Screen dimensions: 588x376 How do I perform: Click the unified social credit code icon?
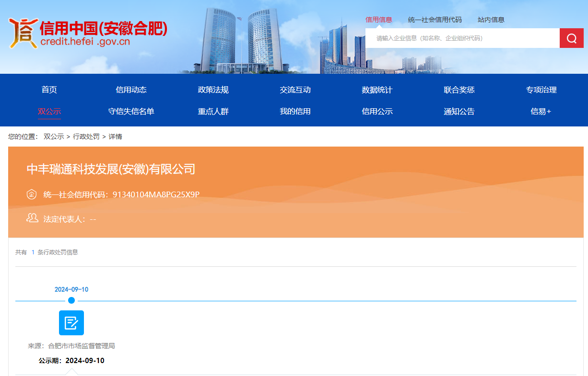click(32, 194)
